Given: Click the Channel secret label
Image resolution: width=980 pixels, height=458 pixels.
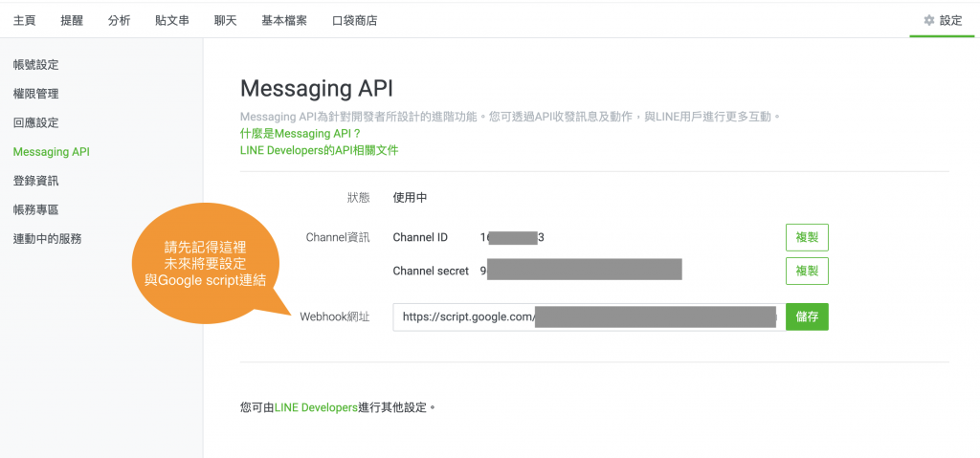Looking at the screenshot, I should pyautogui.click(x=431, y=272).
